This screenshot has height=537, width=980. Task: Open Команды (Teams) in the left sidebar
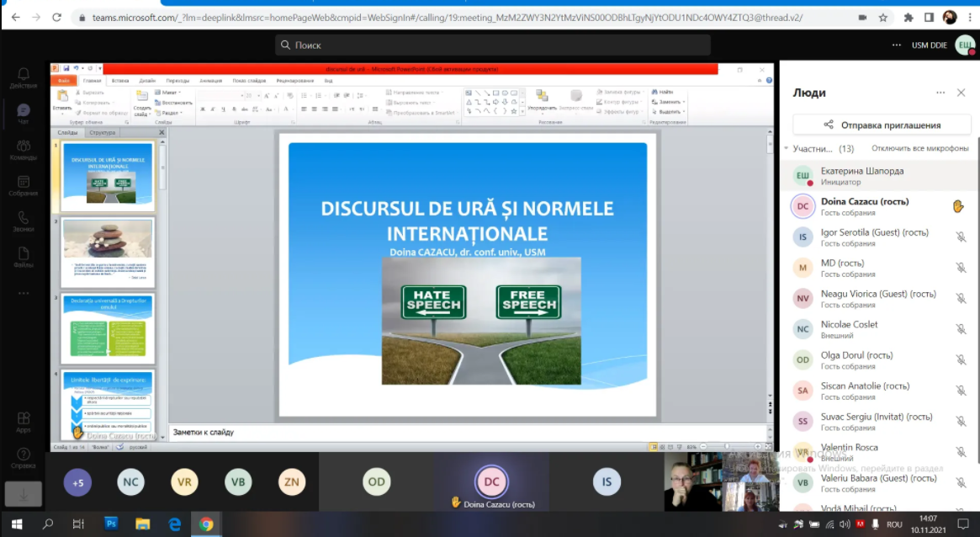point(23,150)
